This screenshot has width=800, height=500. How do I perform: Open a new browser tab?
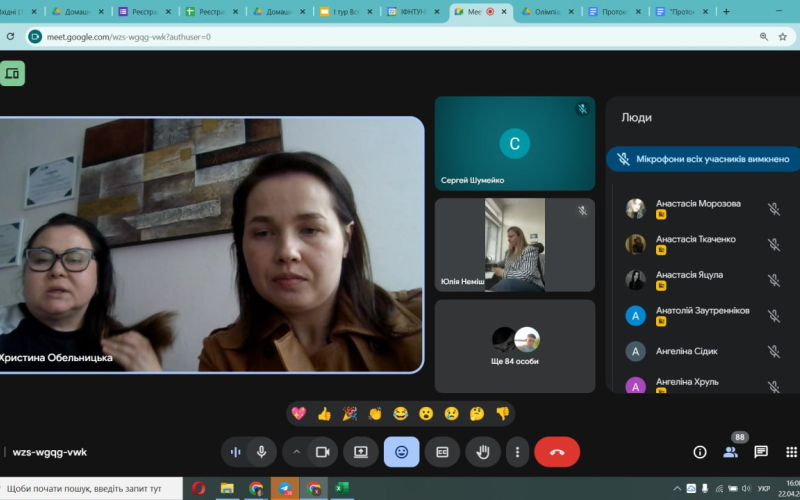726,12
